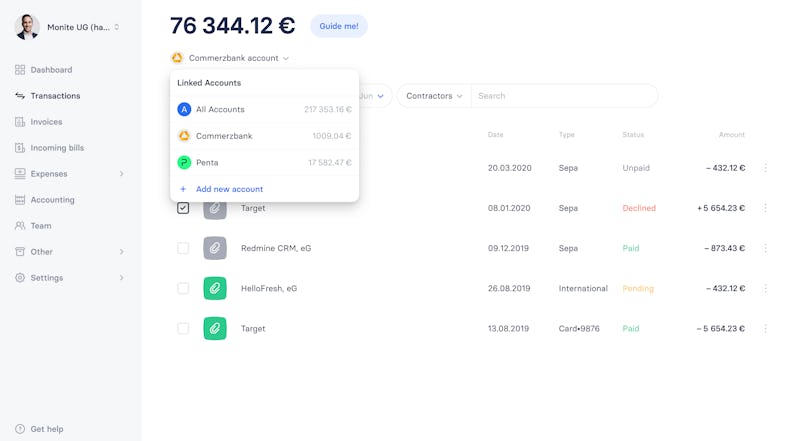807x441 pixels.
Task: Switch company via Monite UG selector
Action: 83,27
